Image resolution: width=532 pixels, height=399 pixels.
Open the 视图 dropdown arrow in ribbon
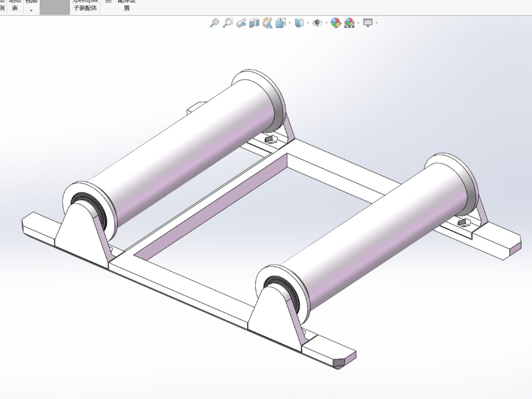click(x=31, y=10)
